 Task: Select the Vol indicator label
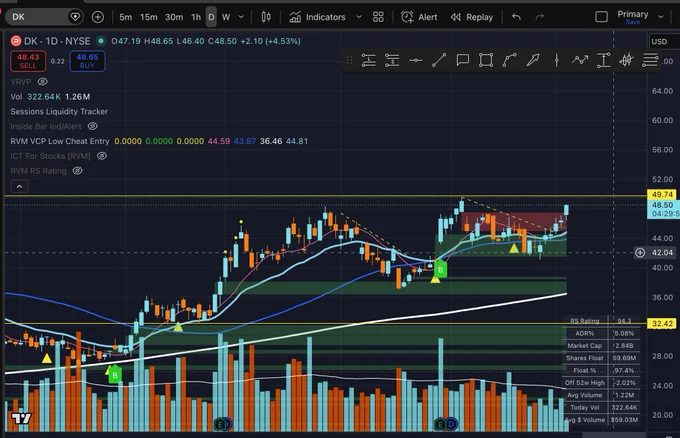[x=16, y=97]
